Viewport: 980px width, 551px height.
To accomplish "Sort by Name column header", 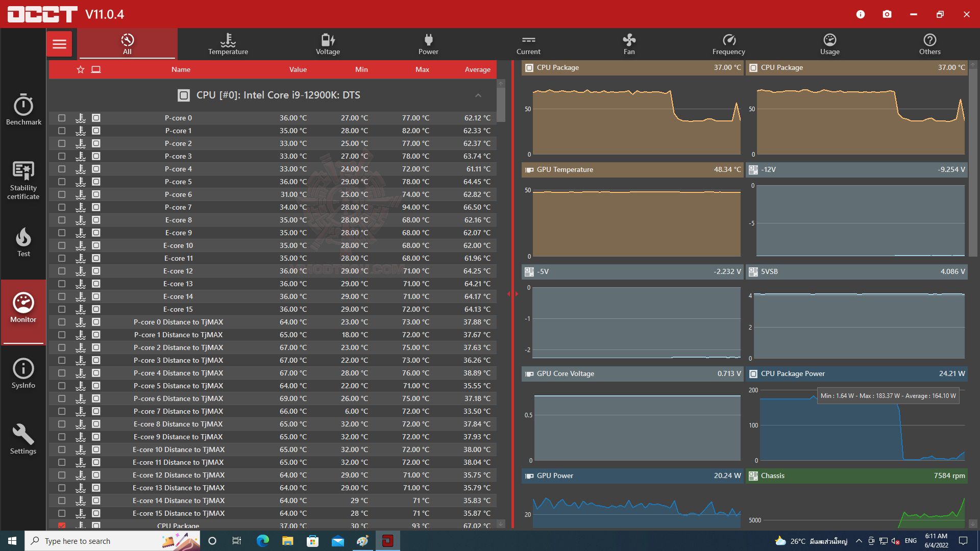I will (181, 69).
